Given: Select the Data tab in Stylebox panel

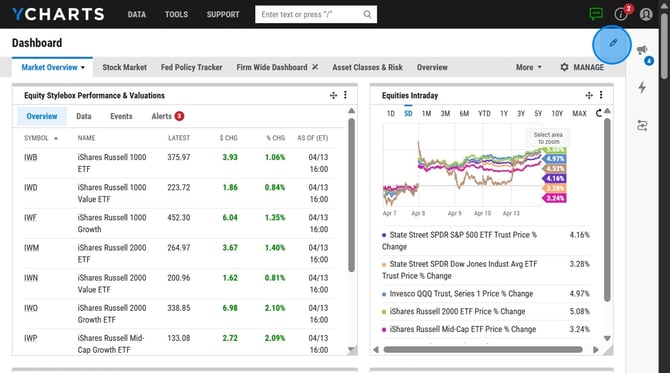Looking at the screenshot, I should [x=84, y=116].
